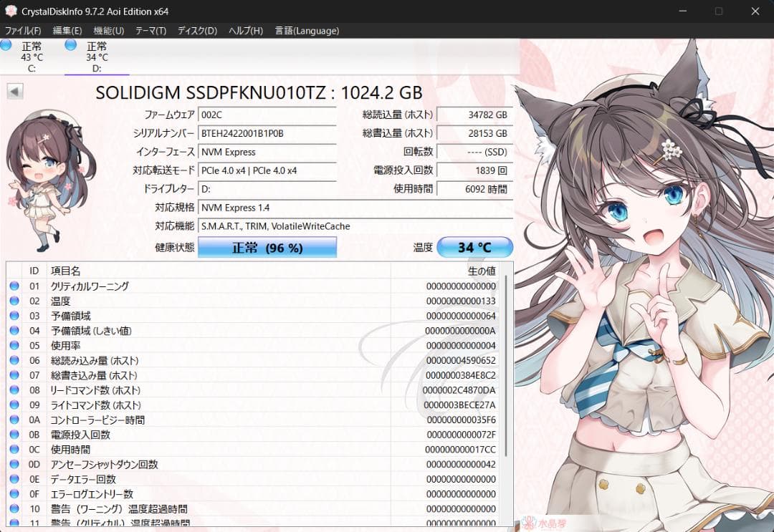
Task: Click the firmware field 002C
Action: coord(267,115)
